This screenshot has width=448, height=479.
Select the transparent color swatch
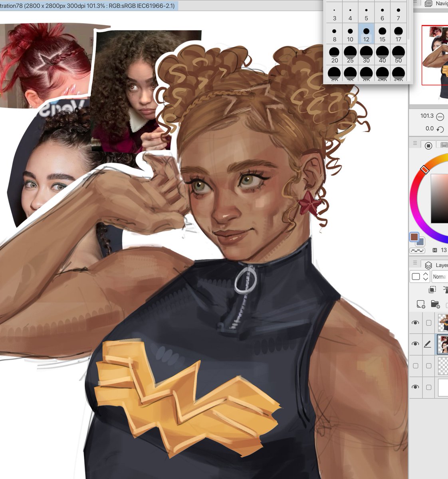click(x=417, y=250)
